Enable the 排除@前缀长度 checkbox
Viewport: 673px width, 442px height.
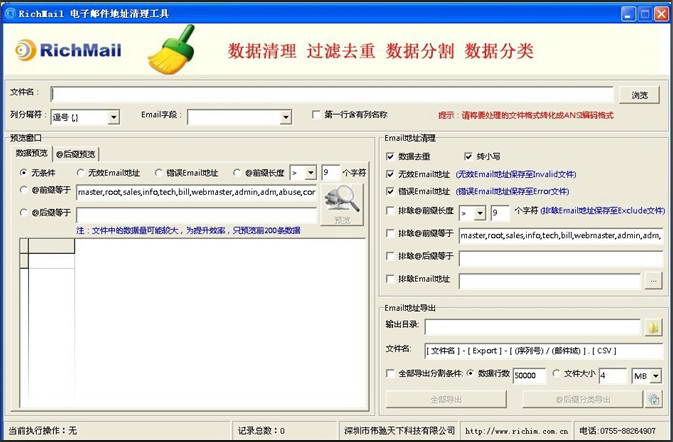tap(390, 210)
